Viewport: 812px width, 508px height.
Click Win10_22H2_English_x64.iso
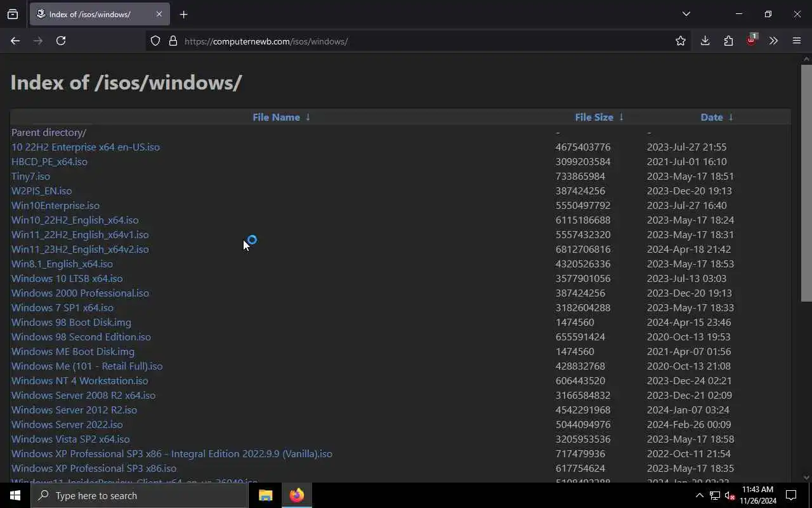click(75, 220)
